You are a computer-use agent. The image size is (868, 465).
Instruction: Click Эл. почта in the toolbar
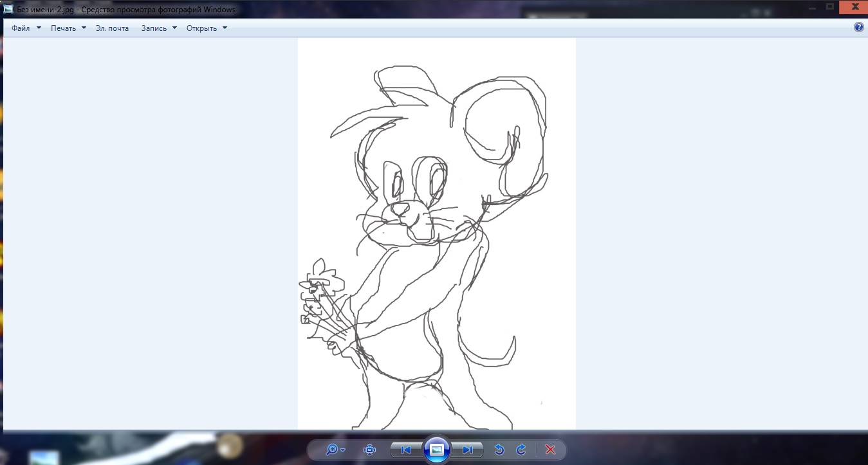[112, 28]
